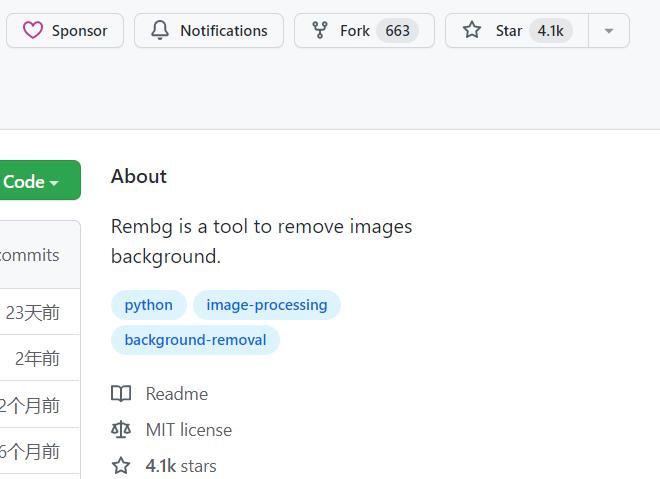Click the 2年前 commit timestamp

[38, 359]
